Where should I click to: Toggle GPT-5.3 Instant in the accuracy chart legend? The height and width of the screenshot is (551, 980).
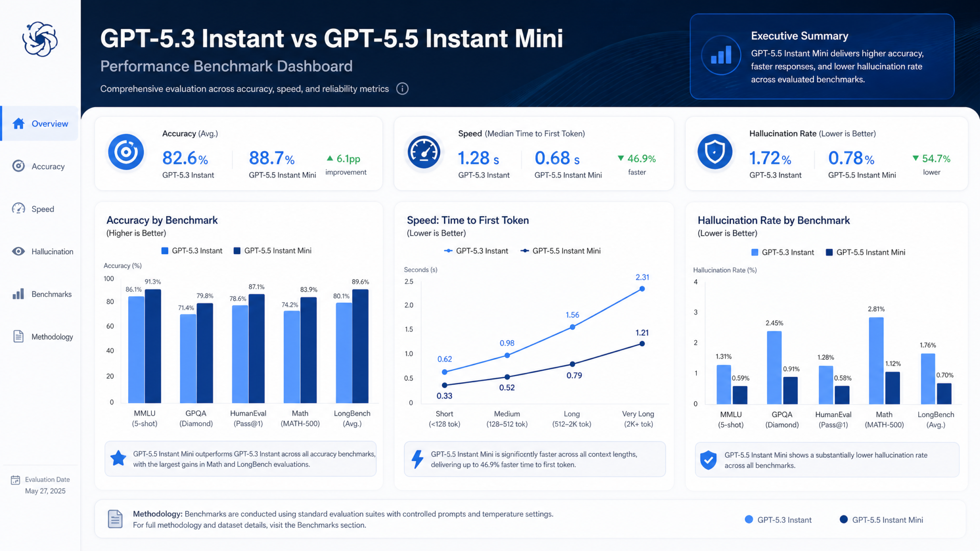pyautogui.click(x=192, y=251)
